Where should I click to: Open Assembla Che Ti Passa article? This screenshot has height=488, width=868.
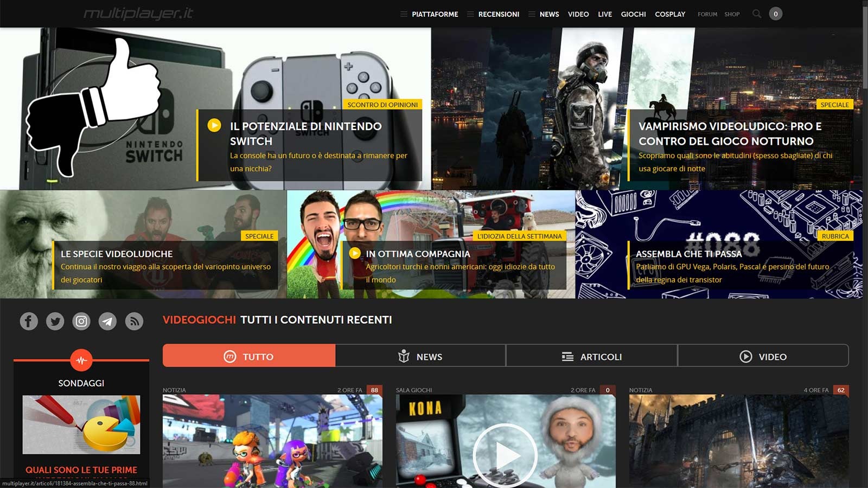click(688, 254)
